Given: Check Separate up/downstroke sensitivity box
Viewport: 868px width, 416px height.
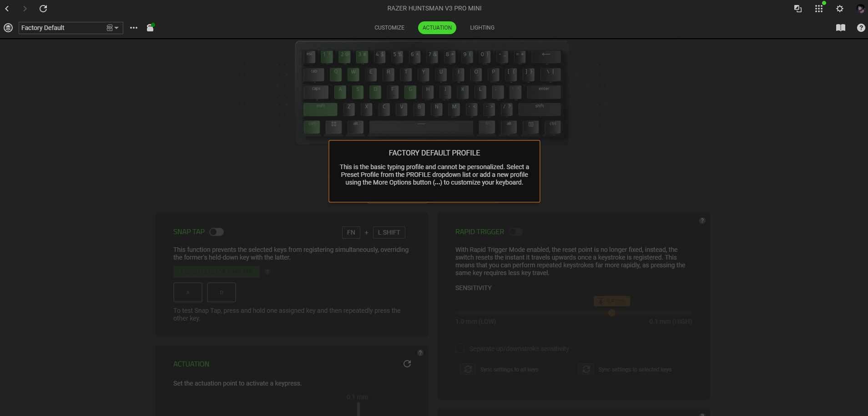Looking at the screenshot, I should [x=460, y=348].
